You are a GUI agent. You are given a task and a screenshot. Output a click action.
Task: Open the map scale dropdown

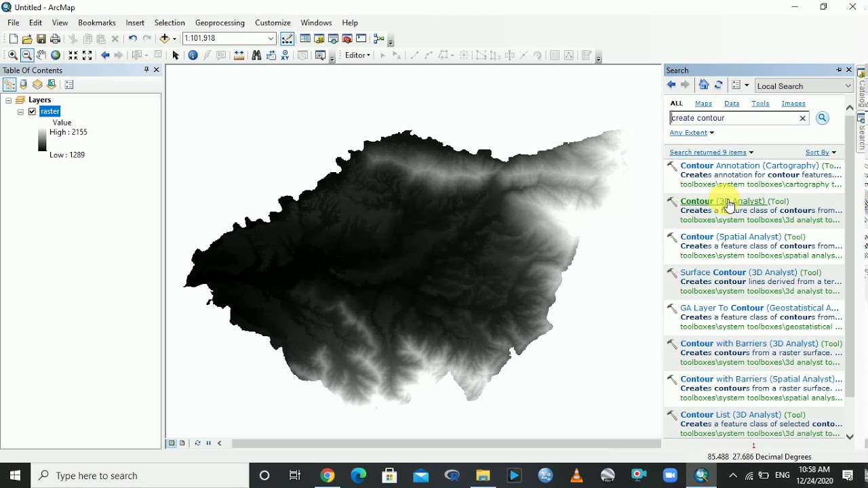(x=271, y=39)
